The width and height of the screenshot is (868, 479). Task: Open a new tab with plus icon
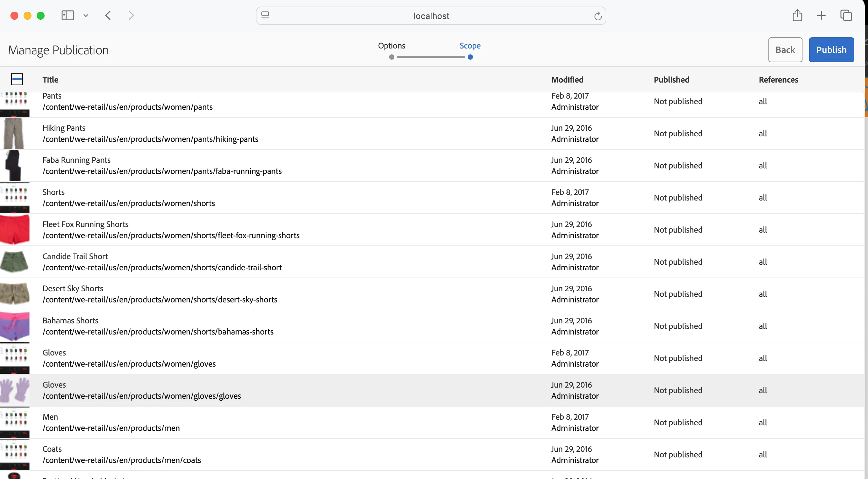pos(821,15)
